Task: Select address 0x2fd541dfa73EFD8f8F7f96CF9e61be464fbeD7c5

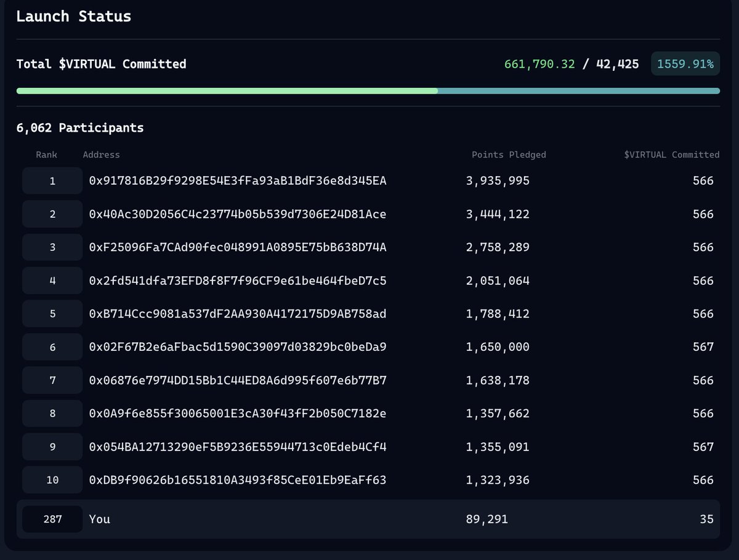Action: [238, 281]
